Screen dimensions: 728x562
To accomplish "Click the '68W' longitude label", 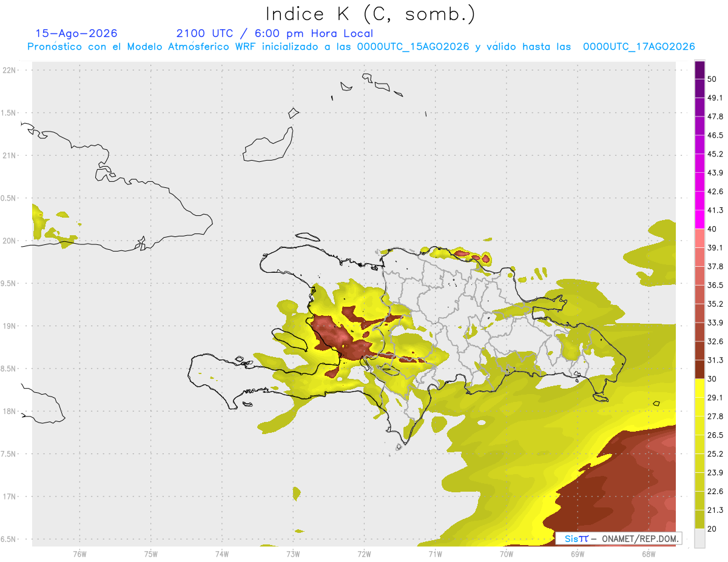I will (x=649, y=554).
